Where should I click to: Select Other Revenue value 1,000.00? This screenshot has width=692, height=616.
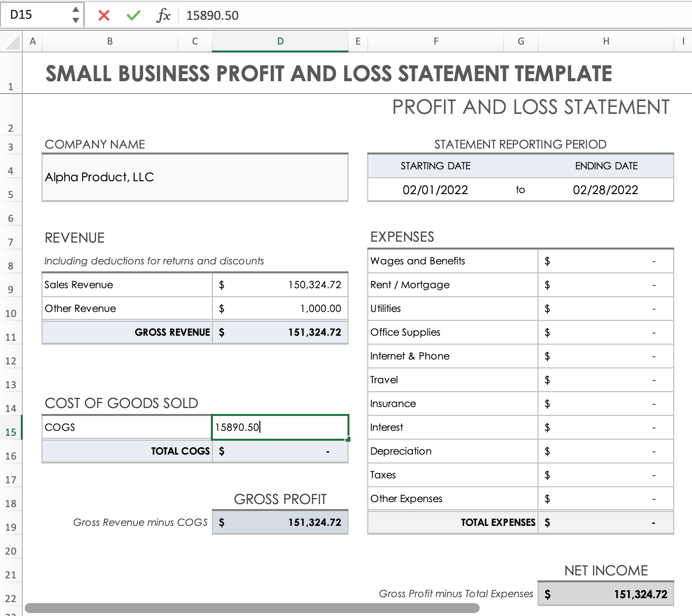pos(280,308)
